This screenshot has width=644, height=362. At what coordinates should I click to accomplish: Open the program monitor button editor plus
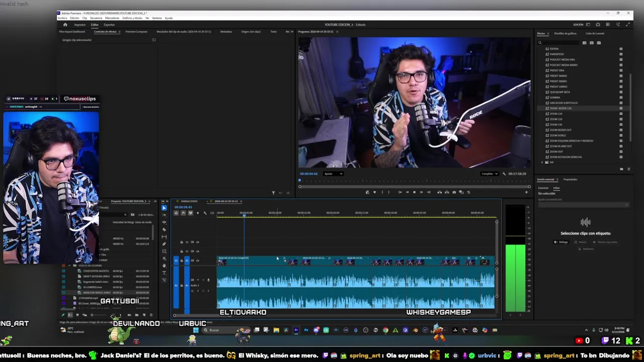(x=526, y=192)
